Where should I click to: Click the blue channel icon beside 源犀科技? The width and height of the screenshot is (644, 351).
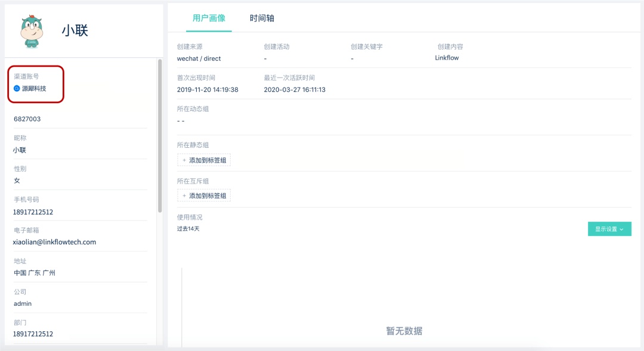click(x=17, y=88)
